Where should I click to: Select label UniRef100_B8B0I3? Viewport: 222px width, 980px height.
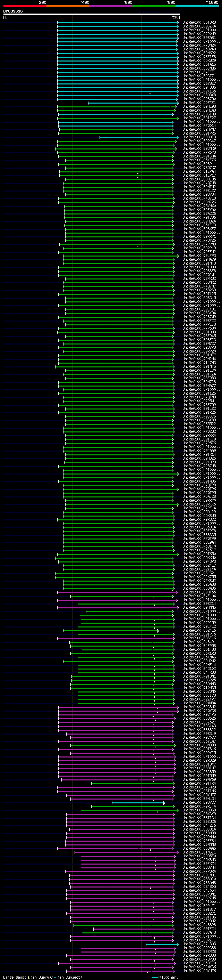(x=199, y=137)
